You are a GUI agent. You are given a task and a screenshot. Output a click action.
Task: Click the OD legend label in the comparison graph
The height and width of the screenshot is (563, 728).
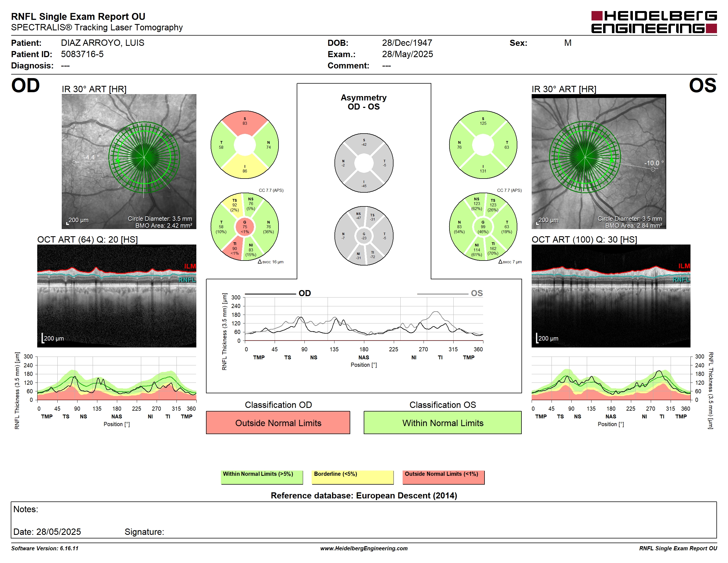point(305,293)
